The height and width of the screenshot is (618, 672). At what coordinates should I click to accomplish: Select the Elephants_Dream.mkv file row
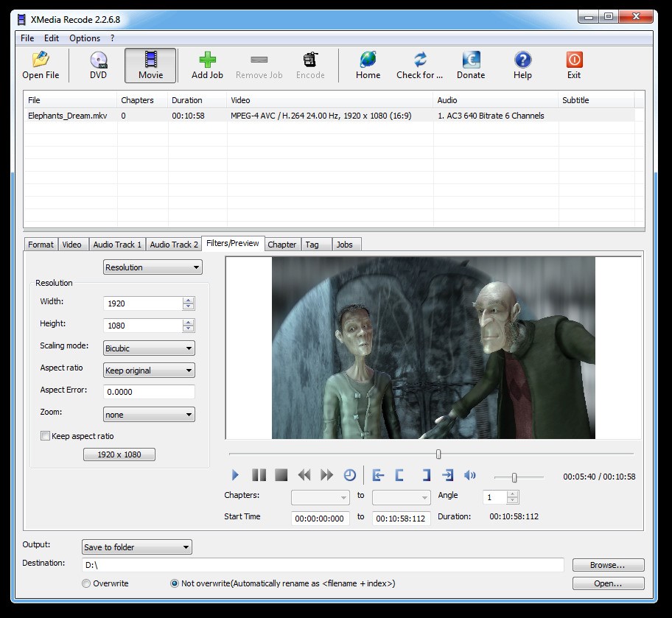(x=221, y=116)
